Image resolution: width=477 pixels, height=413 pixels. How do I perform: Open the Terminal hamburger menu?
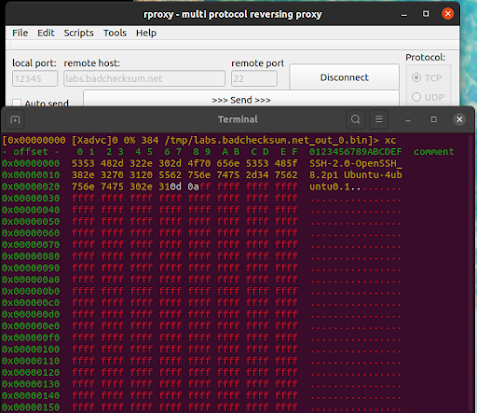coord(379,119)
